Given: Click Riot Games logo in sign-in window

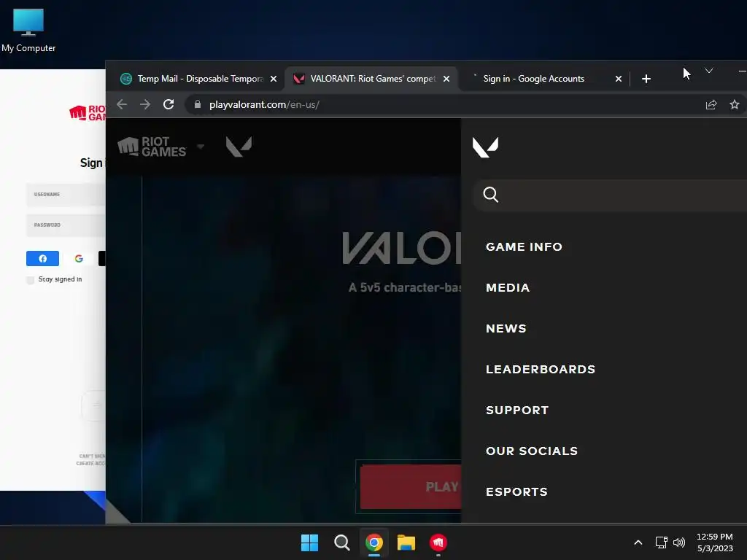Looking at the screenshot, I should pos(88,113).
